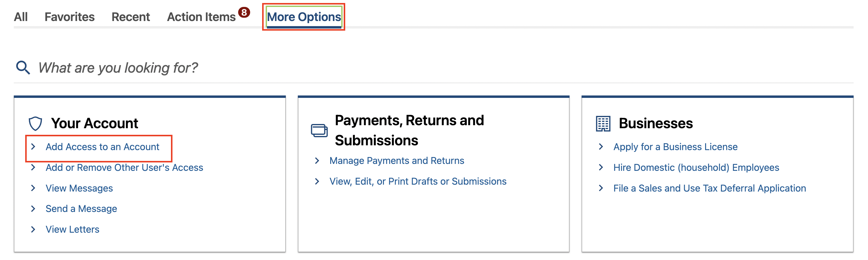The width and height of the screenshot is (868, 260).
Task: Click chevron beside View Letters
Action: pos(33,229)
